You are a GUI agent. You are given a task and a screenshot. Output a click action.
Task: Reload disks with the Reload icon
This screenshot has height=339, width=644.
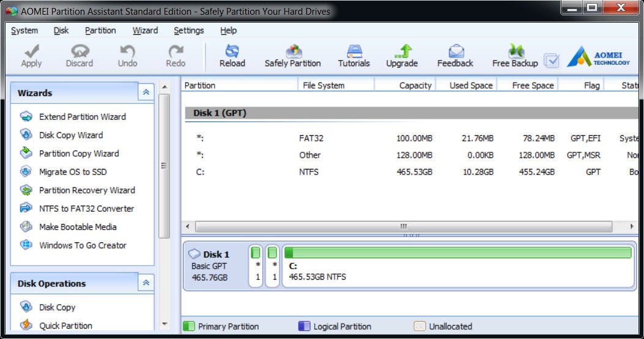point(232,51)
